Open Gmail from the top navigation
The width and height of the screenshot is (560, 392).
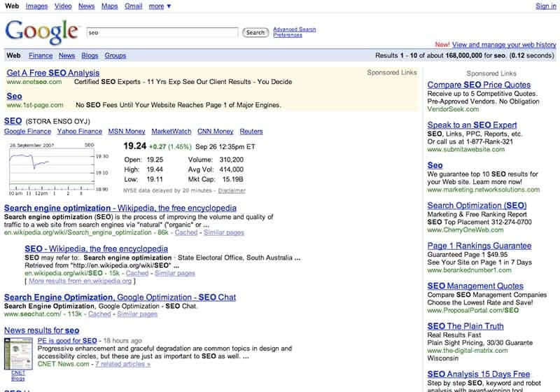pos(133,6)
